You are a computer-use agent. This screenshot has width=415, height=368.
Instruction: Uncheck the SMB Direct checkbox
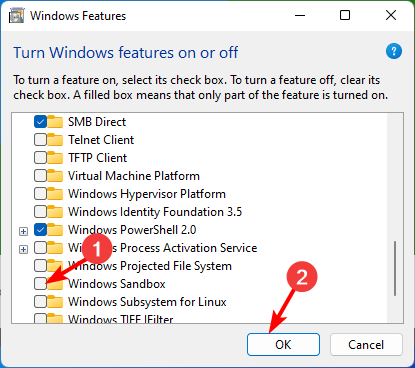pos(40,122)
